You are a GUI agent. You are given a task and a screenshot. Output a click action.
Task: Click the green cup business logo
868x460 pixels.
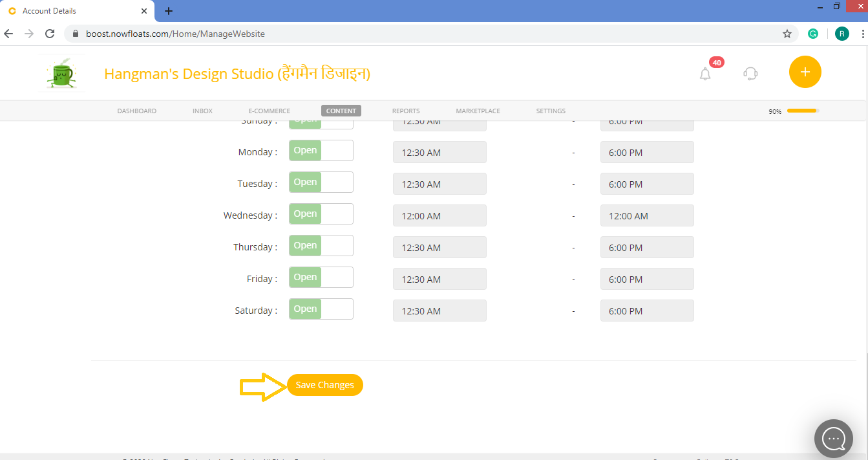pos(61,73)
